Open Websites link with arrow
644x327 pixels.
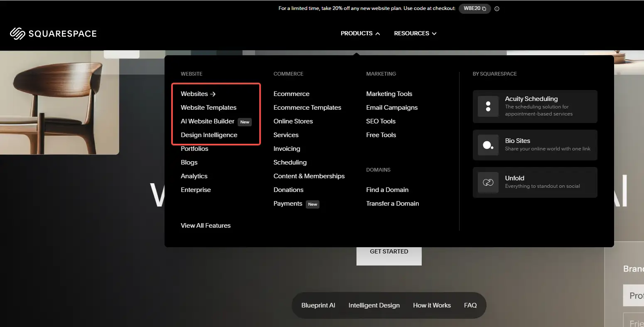pos(198,94)
